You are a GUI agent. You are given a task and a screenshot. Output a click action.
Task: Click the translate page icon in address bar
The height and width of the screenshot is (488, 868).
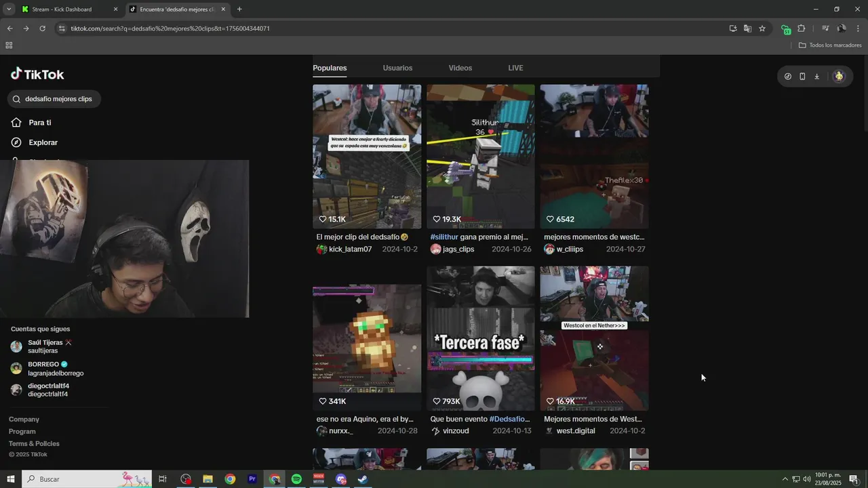coord(747,28)
